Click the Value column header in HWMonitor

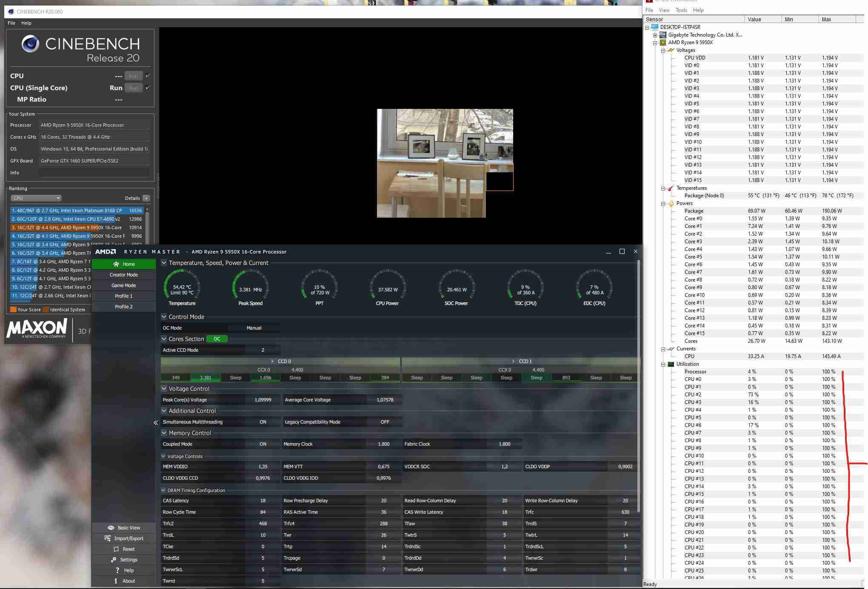click(763, 19)
